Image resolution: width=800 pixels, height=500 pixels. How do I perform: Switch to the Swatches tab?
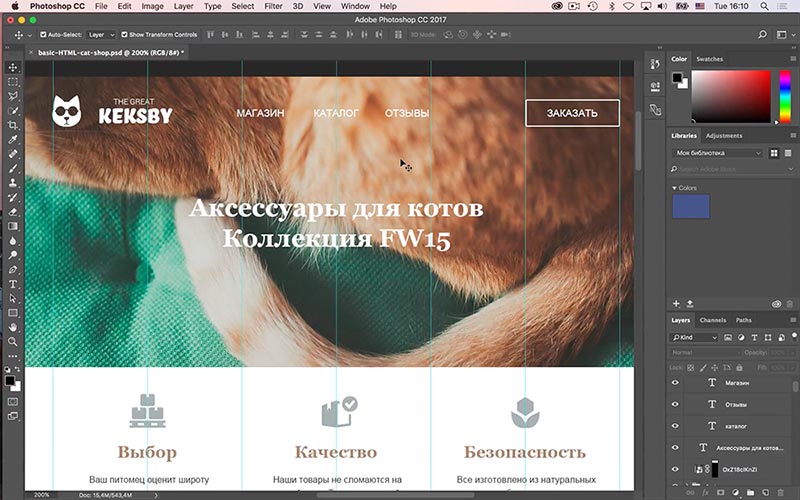(x=709, y=59)
